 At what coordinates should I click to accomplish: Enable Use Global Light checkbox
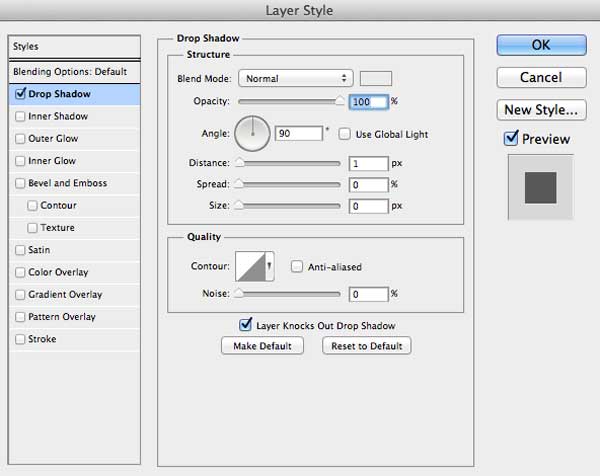click(344, 134)
